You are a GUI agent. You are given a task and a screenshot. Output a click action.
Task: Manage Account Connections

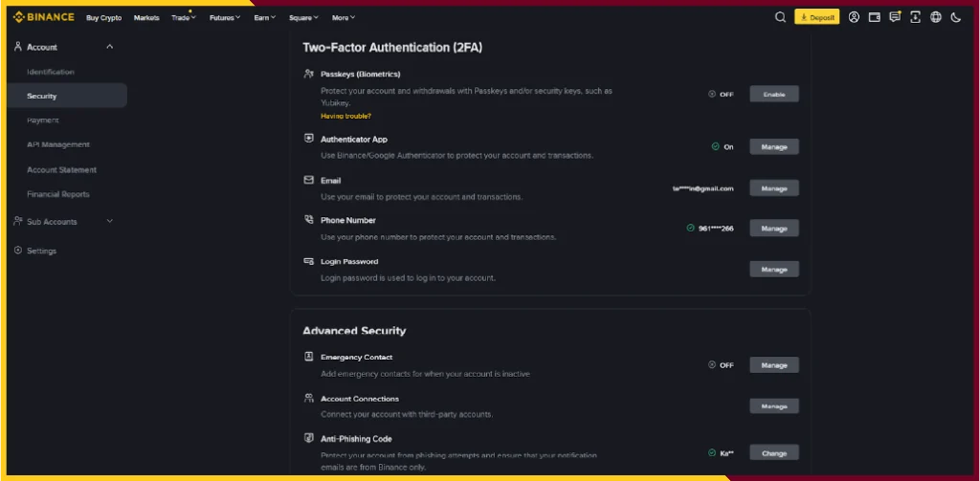tap(774, 406)
